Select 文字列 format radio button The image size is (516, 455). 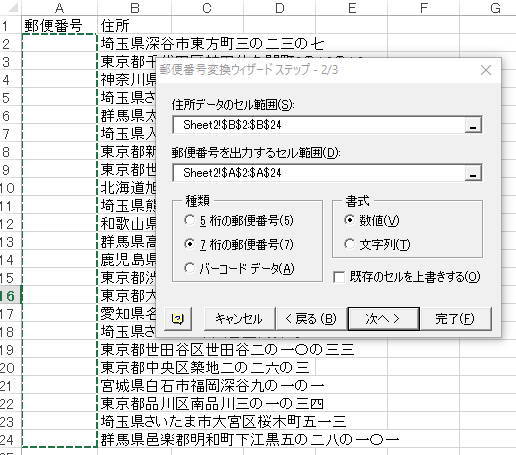pos(349,244)
